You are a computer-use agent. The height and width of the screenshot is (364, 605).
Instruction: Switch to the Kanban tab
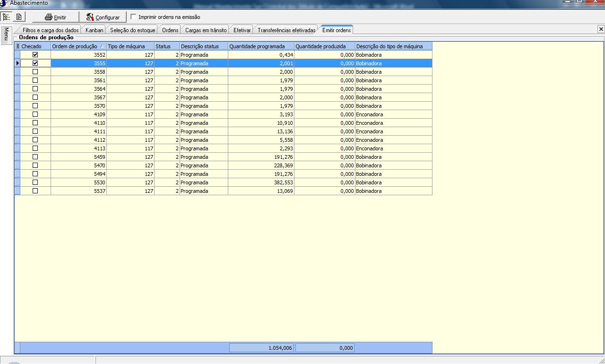pos(94,30)
